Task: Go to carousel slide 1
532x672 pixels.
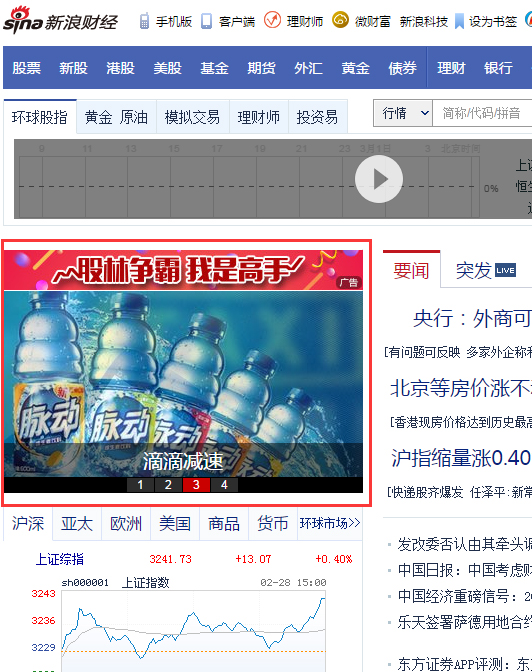Action: click(x=140, y=485)
